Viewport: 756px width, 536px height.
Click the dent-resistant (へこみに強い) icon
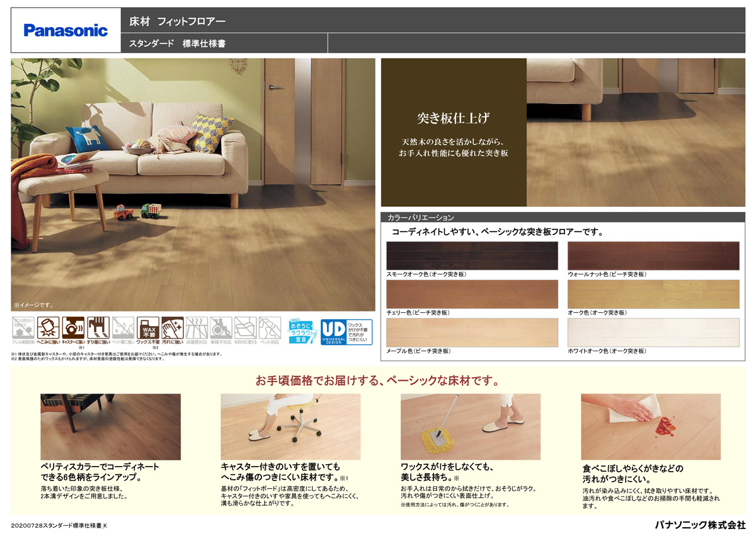point(48,328)
